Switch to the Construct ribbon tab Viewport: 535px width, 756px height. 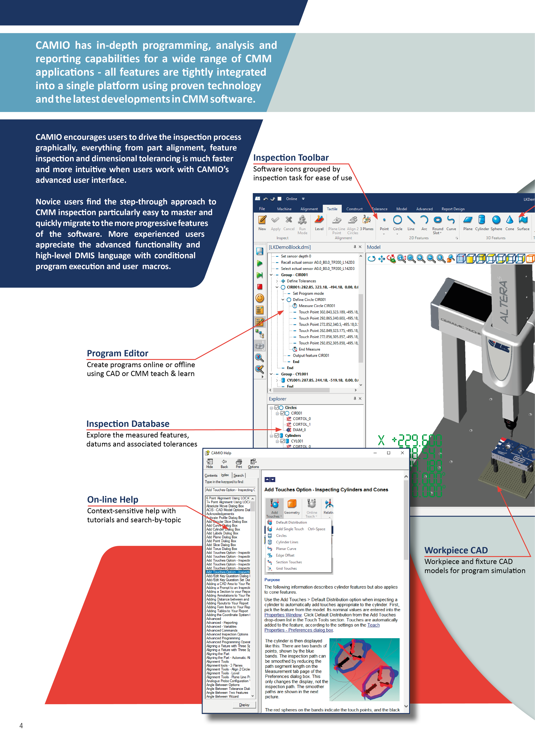pos(355,209)
